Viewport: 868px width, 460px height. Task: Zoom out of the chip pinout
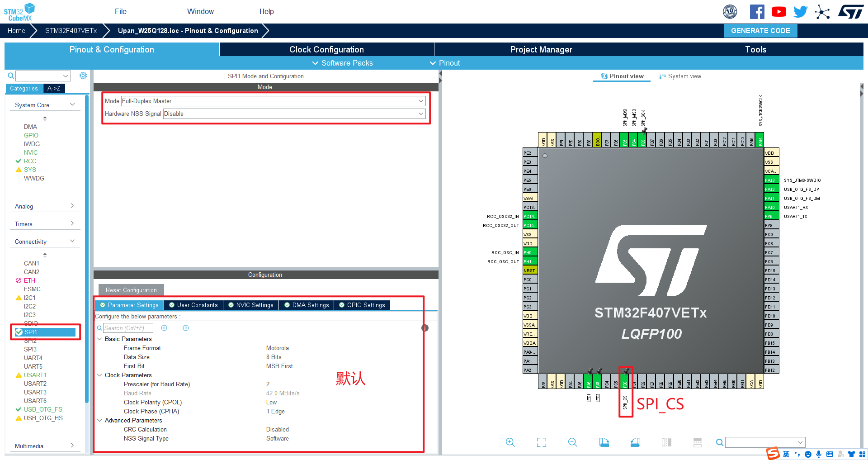(572, 442)
